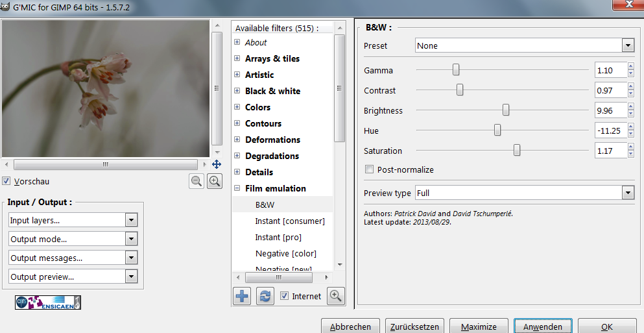The image size is (644, 333).
Task: Click the preview scroll right arrow
Action: (x=204, y=164)
